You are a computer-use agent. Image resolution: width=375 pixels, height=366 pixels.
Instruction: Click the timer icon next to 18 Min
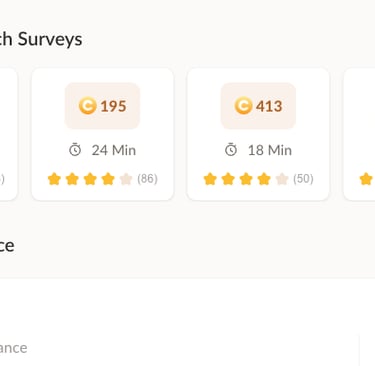(231, 150)
